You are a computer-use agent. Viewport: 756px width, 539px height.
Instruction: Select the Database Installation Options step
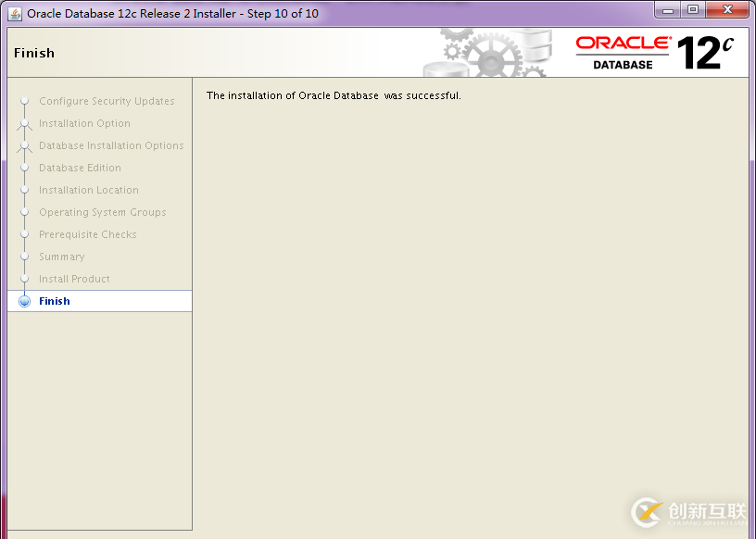[x=111, y=145]
